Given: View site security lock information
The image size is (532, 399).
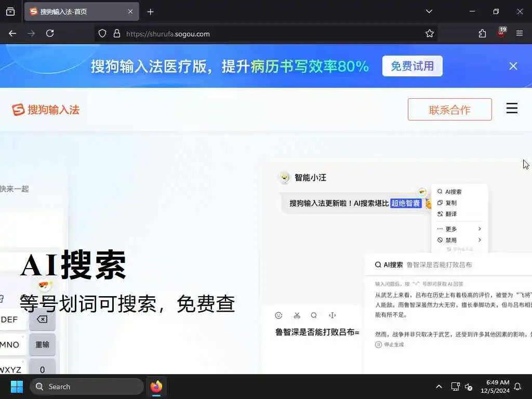Looking at the screenshot, I should point(117,33).
